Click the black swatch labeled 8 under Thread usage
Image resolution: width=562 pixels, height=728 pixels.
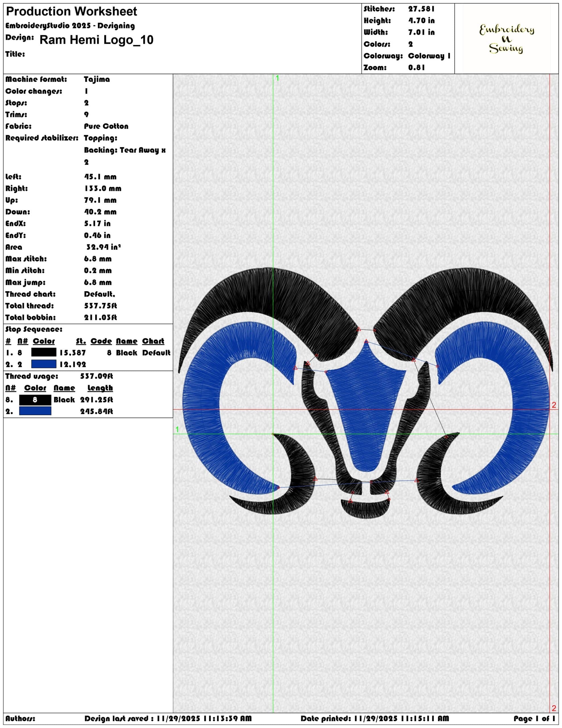35,400
